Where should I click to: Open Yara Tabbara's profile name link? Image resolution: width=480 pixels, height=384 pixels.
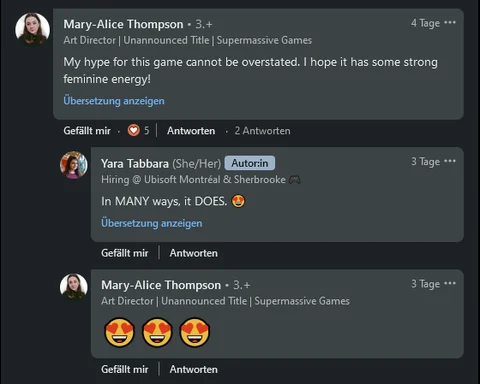(135, 164)
